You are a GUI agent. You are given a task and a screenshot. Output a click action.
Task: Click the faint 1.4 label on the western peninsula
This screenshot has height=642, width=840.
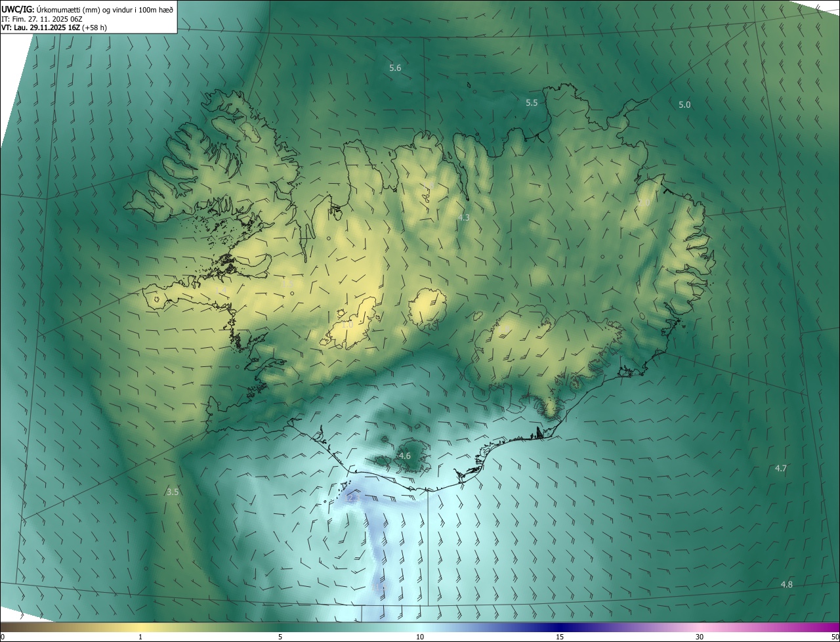pyautogui.click(x=220, y=289)
